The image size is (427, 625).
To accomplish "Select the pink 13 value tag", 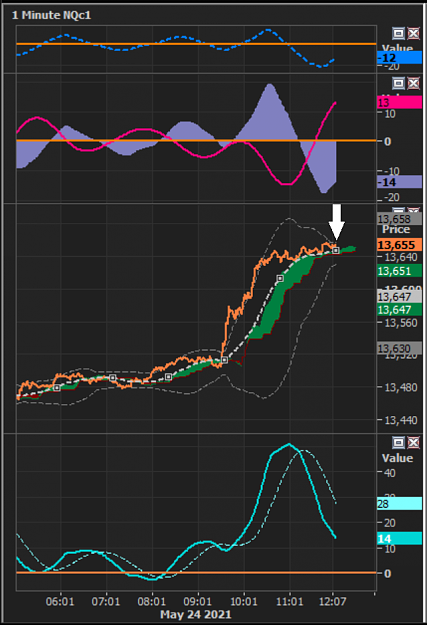I will coord(399,102).
